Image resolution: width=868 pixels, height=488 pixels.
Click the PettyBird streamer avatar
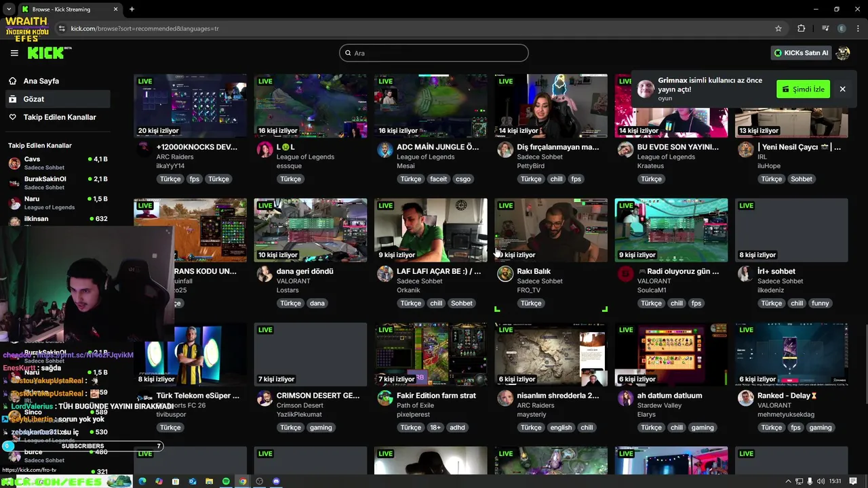[505, 150]
